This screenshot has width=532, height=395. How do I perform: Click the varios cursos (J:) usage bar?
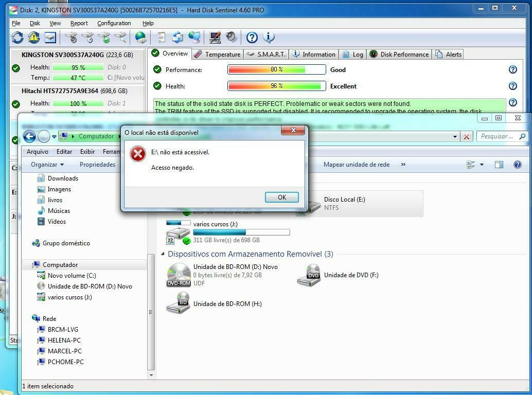click(x=241, y=232)
